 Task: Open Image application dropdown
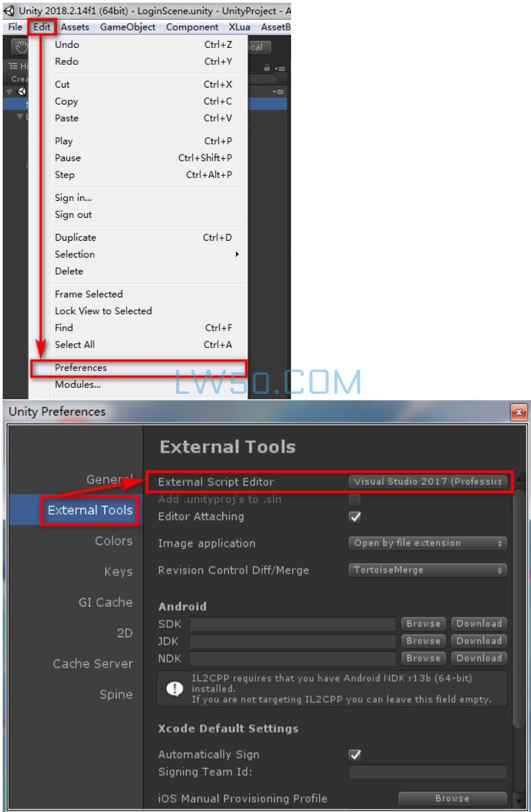428,543
